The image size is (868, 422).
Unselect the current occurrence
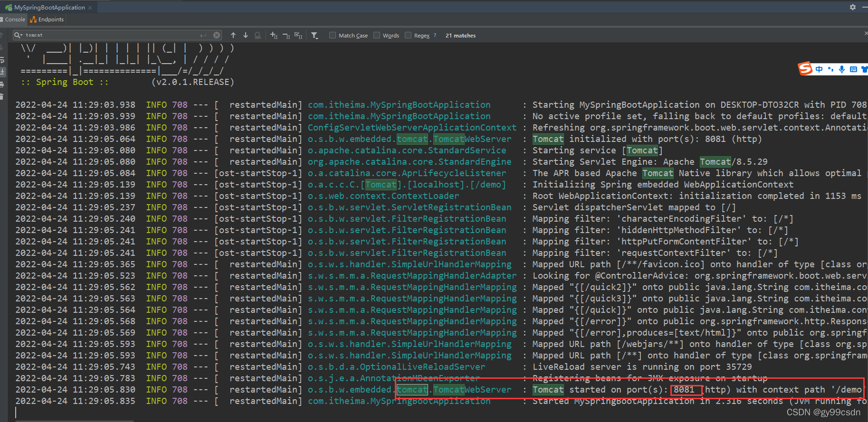286,35
